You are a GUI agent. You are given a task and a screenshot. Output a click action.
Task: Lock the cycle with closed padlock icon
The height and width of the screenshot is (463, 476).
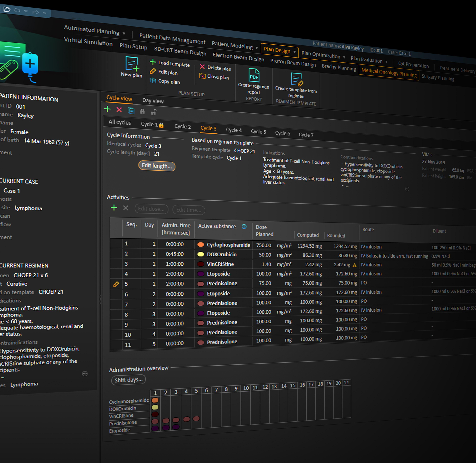point(142,112)
